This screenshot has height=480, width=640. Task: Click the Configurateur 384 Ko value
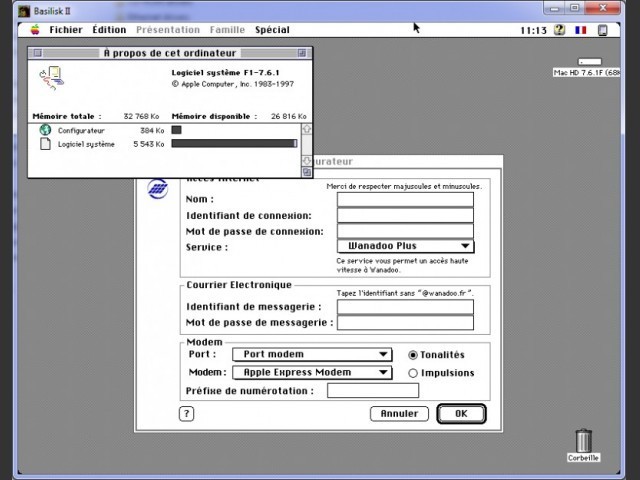click(152, 131)
